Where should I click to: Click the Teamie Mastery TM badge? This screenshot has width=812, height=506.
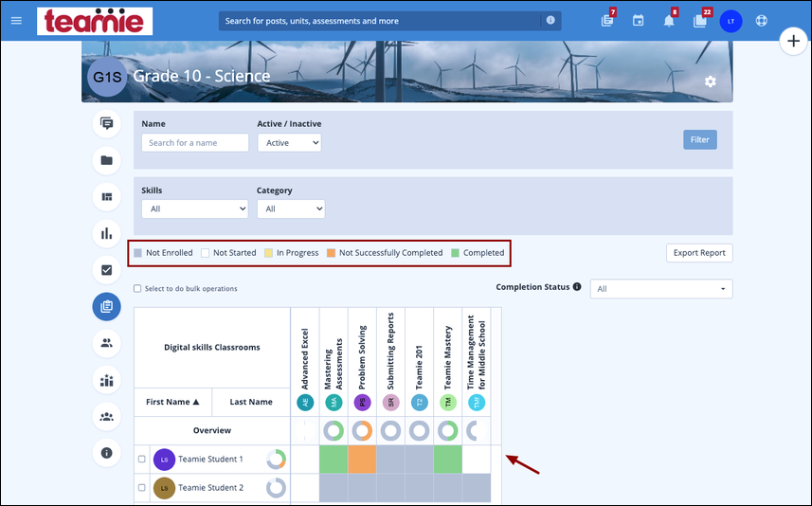tap(448, 403)
